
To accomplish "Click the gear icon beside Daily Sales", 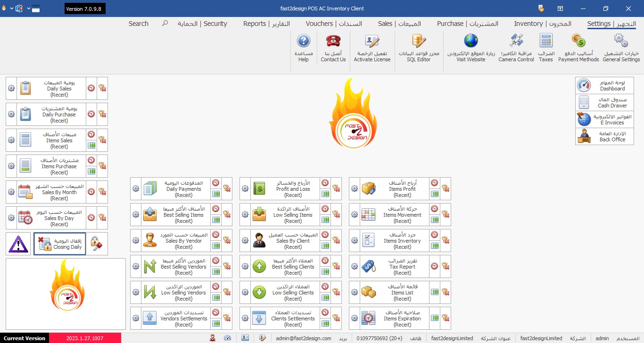I will pyautogui.click(x=11, y=89).
